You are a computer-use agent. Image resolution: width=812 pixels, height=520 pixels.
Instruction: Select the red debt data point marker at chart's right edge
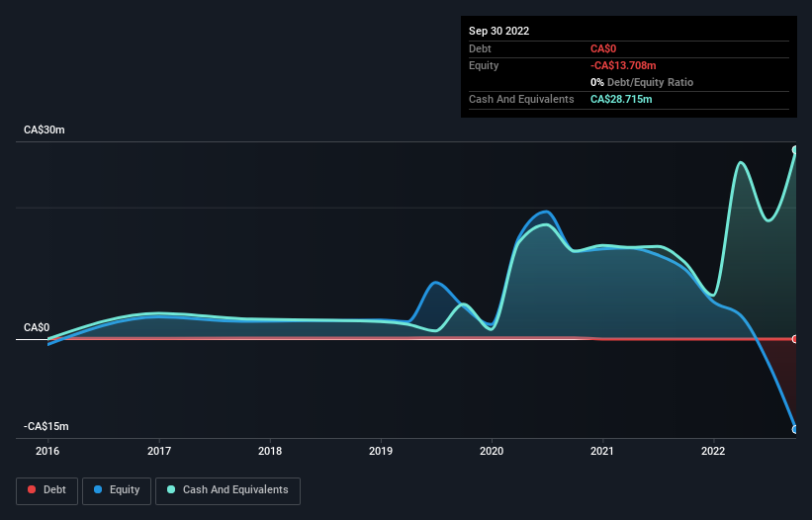[x=795, y=339]
